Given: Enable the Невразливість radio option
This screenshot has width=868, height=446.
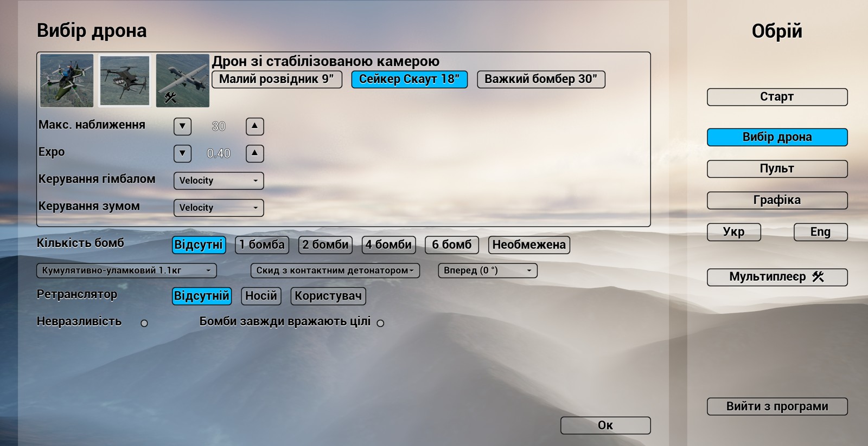Looking at the screenshot, I should 144,323.
